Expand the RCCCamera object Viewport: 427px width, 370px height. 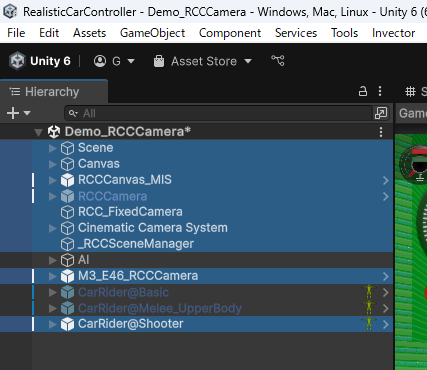pos(52,196)
